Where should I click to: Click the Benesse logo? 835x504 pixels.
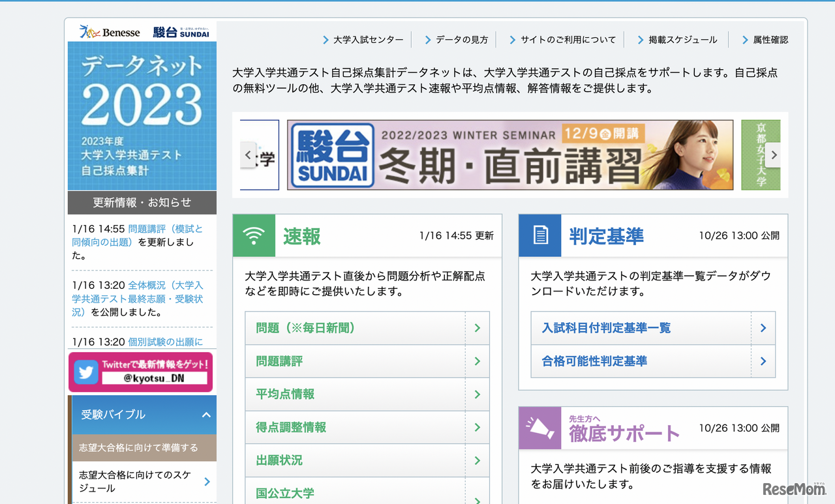click(110, 32)
